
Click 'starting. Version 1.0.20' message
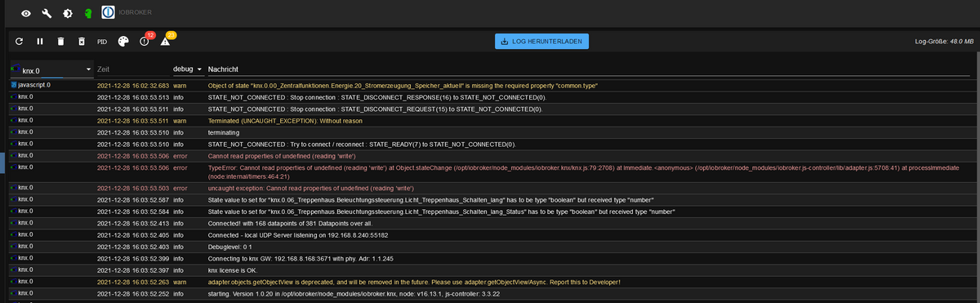353,293
